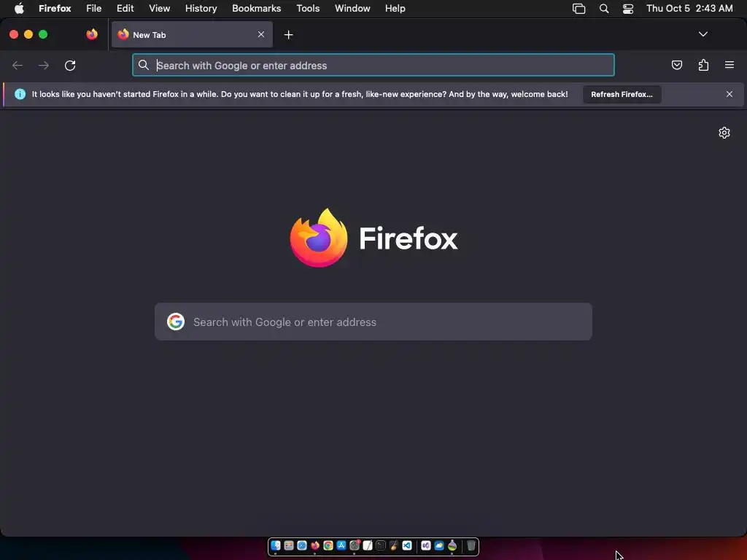Open the Extensions puzzle icon

[703, 65]
